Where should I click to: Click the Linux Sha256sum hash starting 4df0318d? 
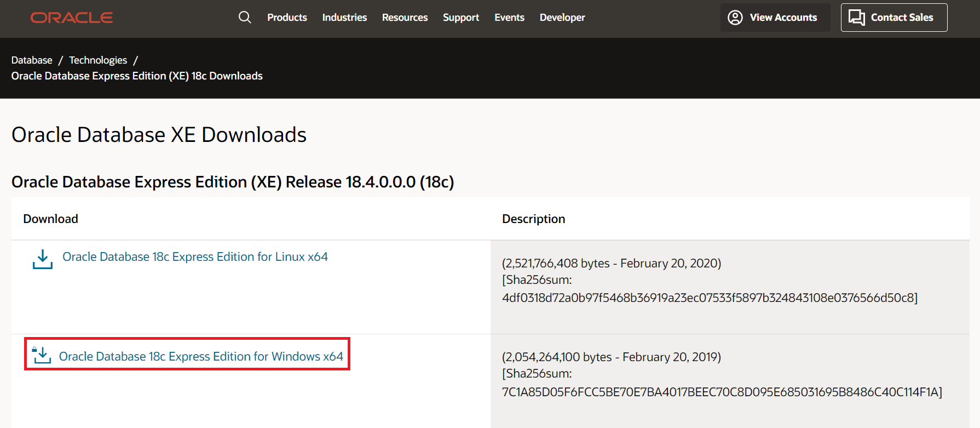point(710,298)
